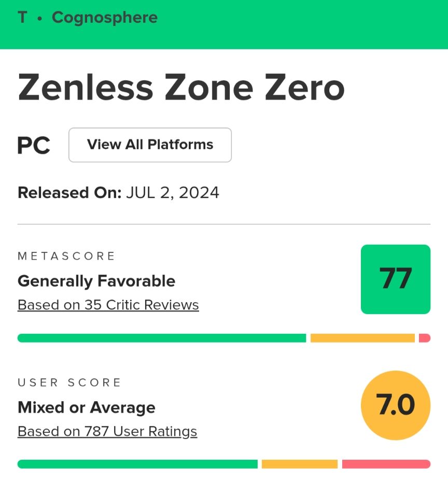
Task: Select green positive segment of critic bar
Action: pos(162,338)
